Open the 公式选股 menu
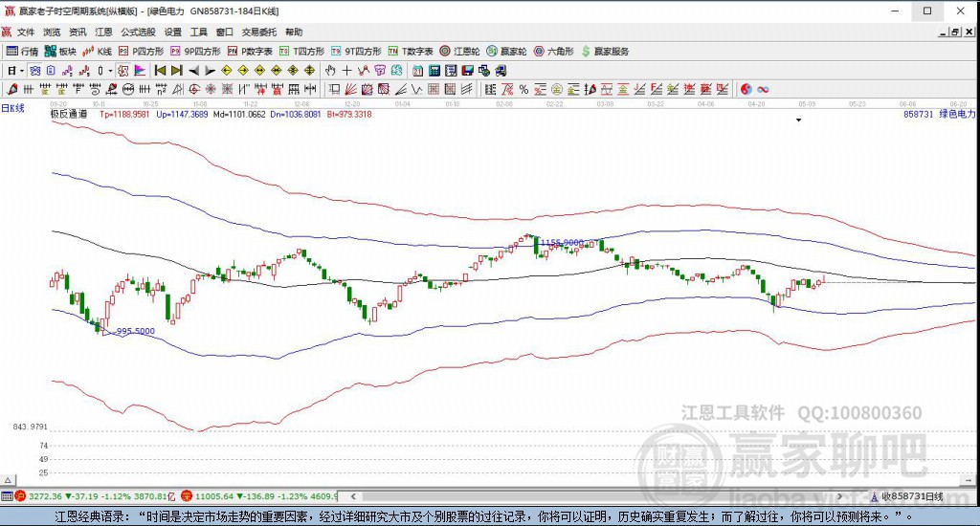 [138, 32]
